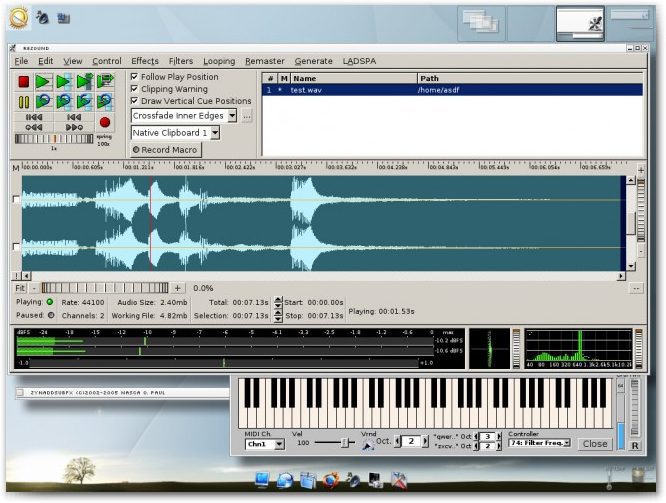666x503 pixels.
Task: Click the zoom-in plus button beside Fit
Action: point(178,288)
